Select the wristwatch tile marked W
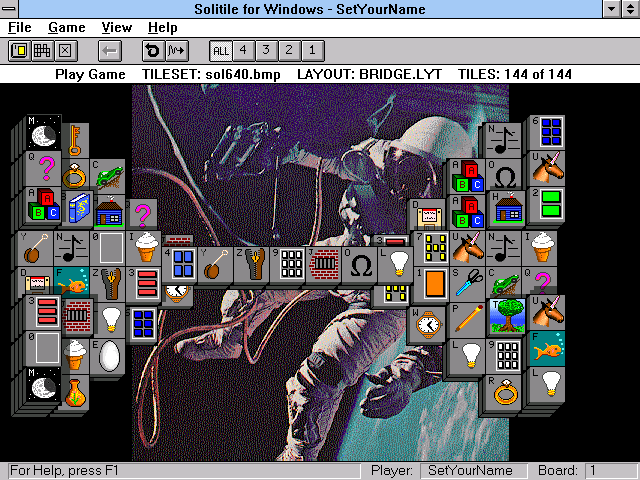The image size is (640, 480). pos(427,324)
